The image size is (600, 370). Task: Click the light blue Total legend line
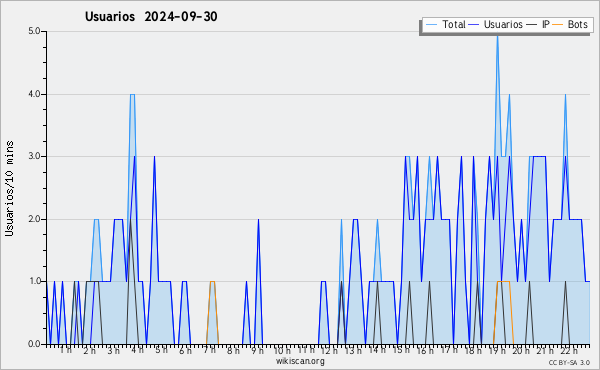click(431, 25)
